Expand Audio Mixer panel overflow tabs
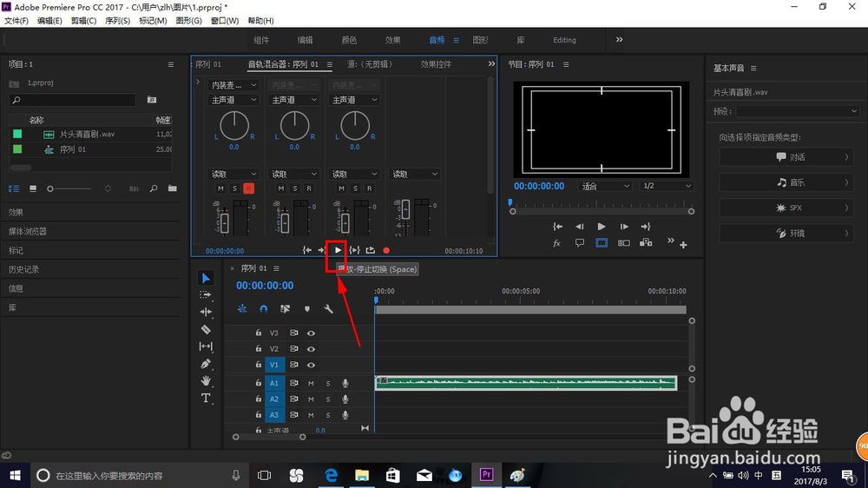The height and width of the screenshot is (488, 868). (491, 63)
